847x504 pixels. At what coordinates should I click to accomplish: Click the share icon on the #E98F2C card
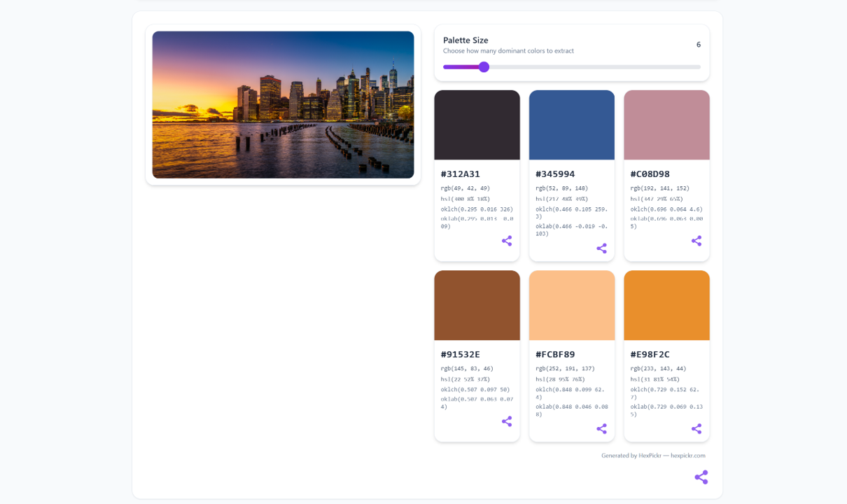[696, 428]
